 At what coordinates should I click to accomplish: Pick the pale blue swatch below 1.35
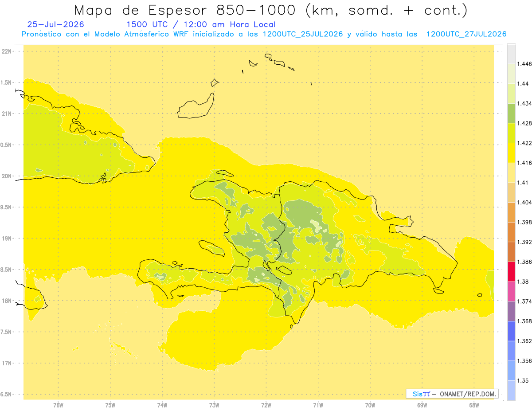click(x=511, y=390)
